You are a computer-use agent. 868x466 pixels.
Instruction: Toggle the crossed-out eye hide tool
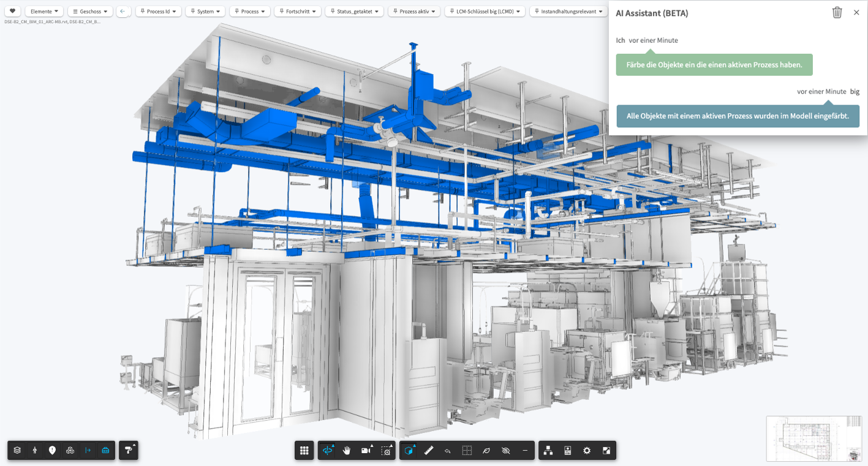click(505, 451)
